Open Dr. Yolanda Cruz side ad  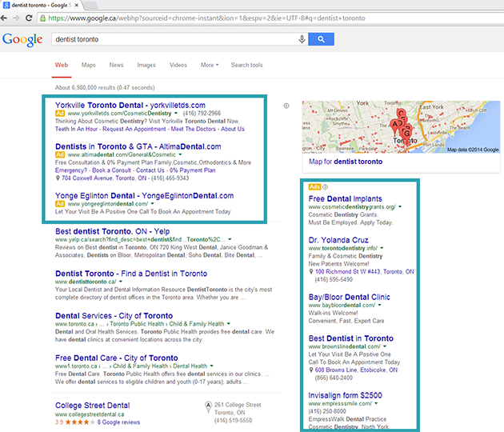click(x=338, y=240)
